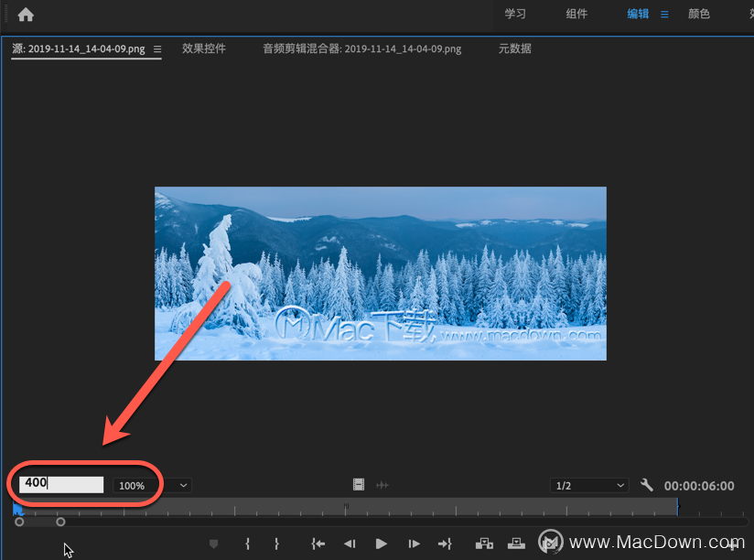Click the snowy forest preview image

(x=381, y=273)
